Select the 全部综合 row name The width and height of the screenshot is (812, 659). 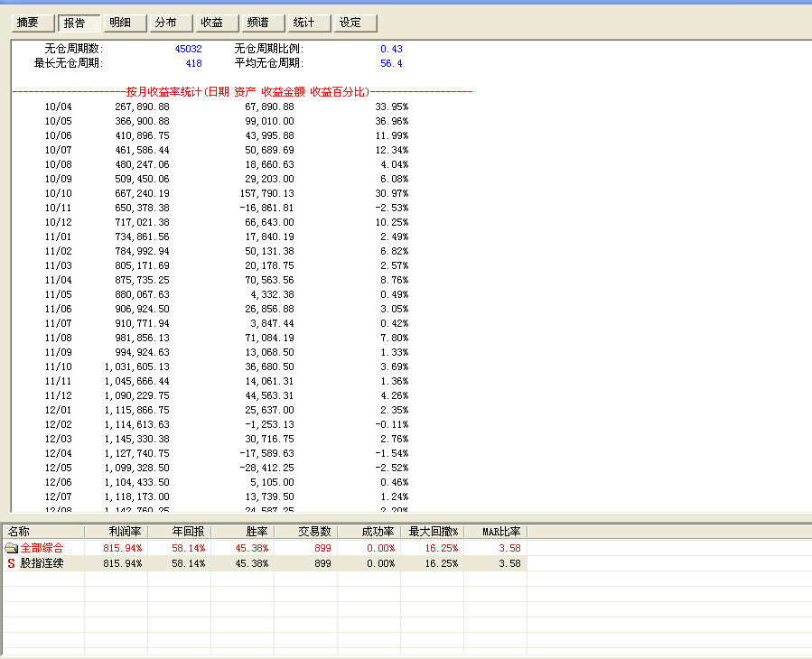tap(42, 548)
